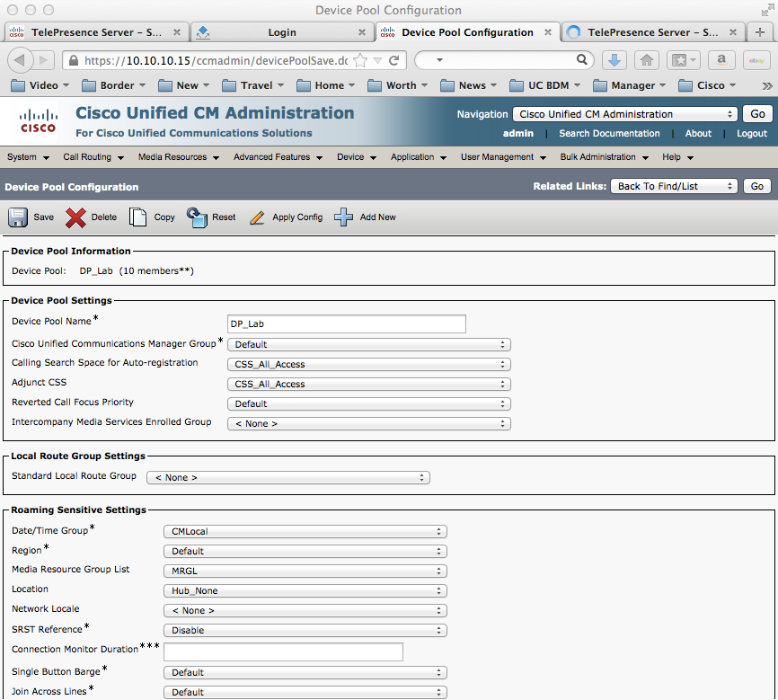Show more bookmarks with the chevron
The height and width of the screenshot is (700, 778).
click(x=767, y=86)
